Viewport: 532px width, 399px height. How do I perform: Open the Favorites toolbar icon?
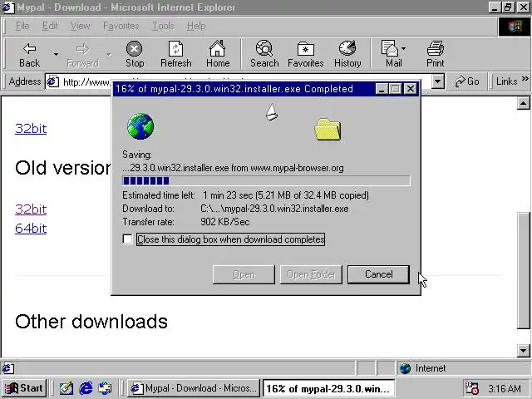click(x=305, y=54)
